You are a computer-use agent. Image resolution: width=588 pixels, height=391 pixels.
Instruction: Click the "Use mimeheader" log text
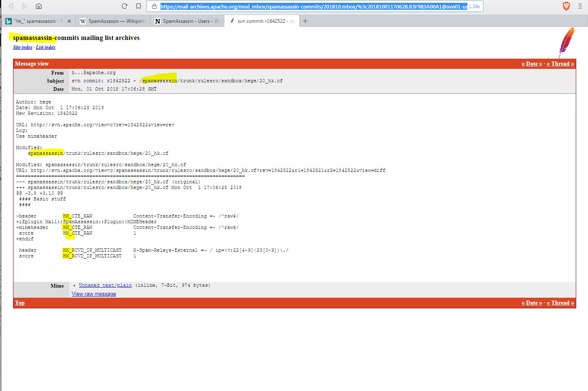click(36, 136)
